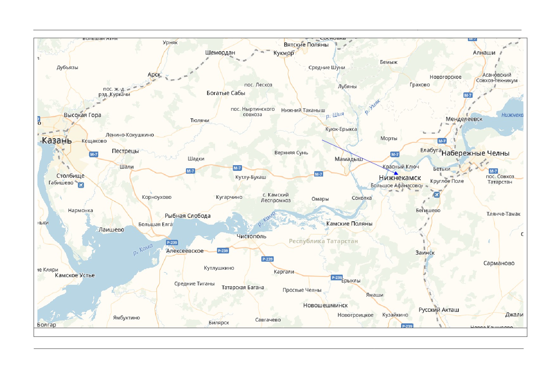Select the Корноухово label

tap(156, 197)
